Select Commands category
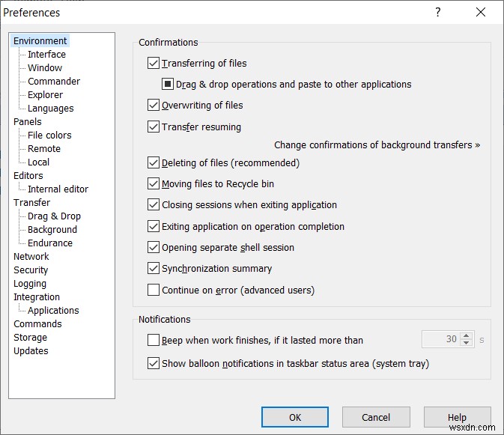The width and height of the screenshot is (504, 435). [37, 324]
